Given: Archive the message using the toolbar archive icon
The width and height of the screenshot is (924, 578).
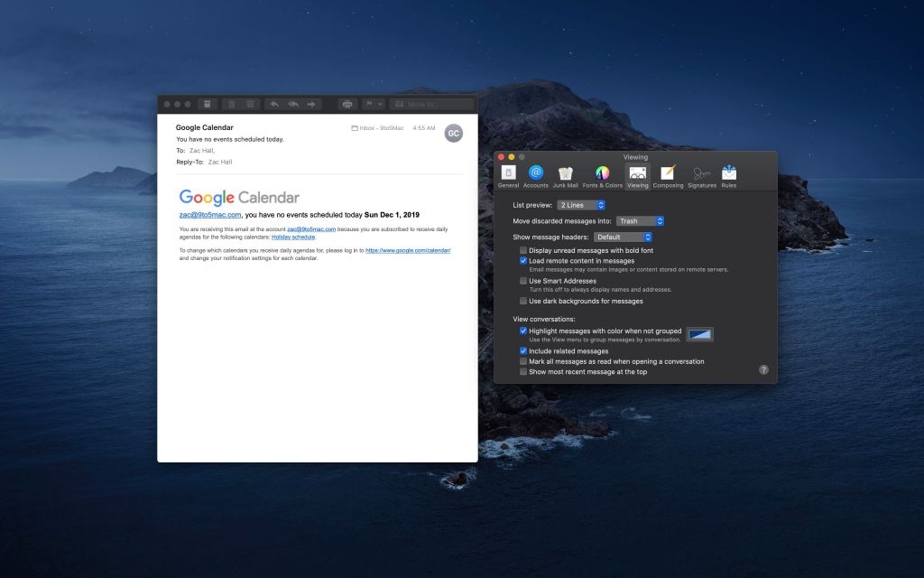Looking at the screenshot, I should point(208,105).
